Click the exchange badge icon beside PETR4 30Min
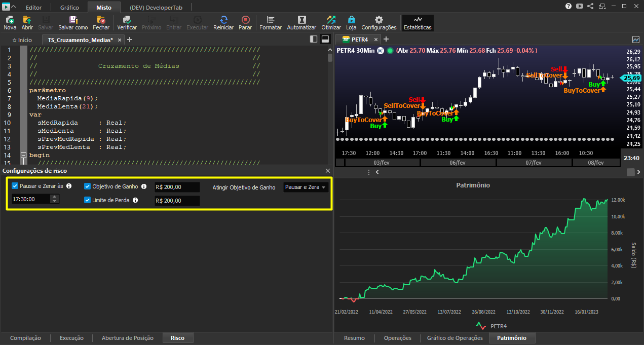 click(381, 51)
